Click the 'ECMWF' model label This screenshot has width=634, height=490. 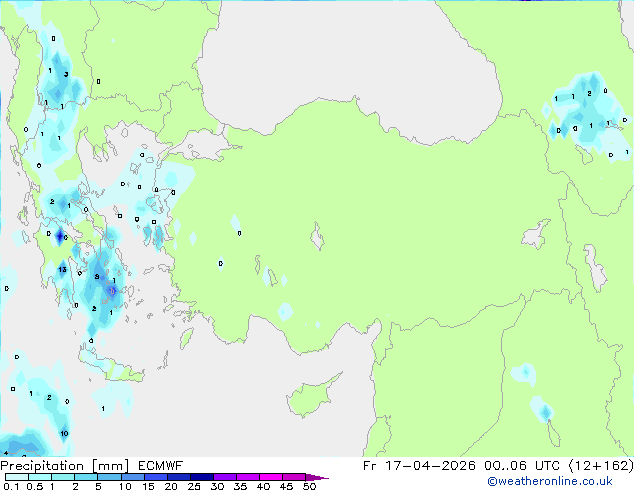tap(161, 466)
